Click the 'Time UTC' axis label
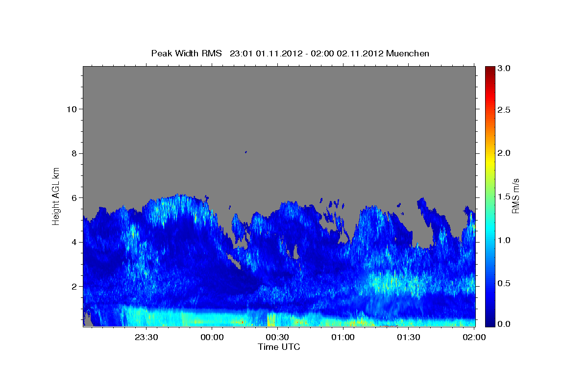This screenshot has height=392, width=588. coord(279,347)
